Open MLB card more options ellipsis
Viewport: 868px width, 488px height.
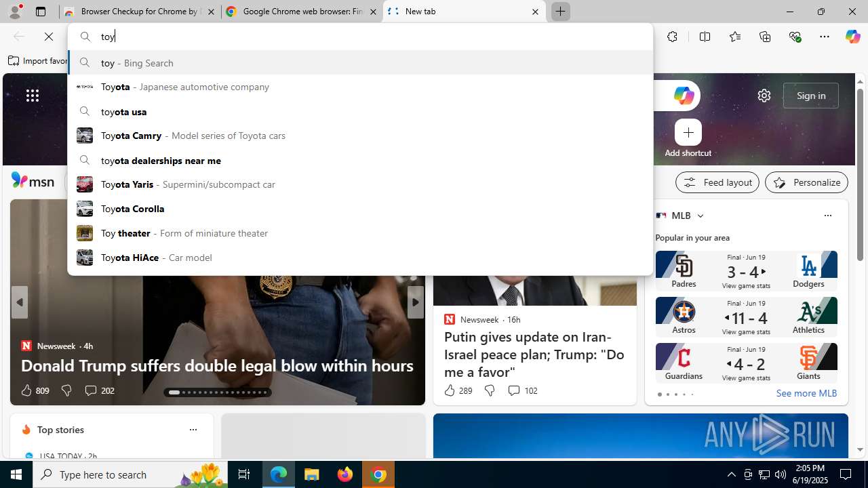click(x=827, y=216)
